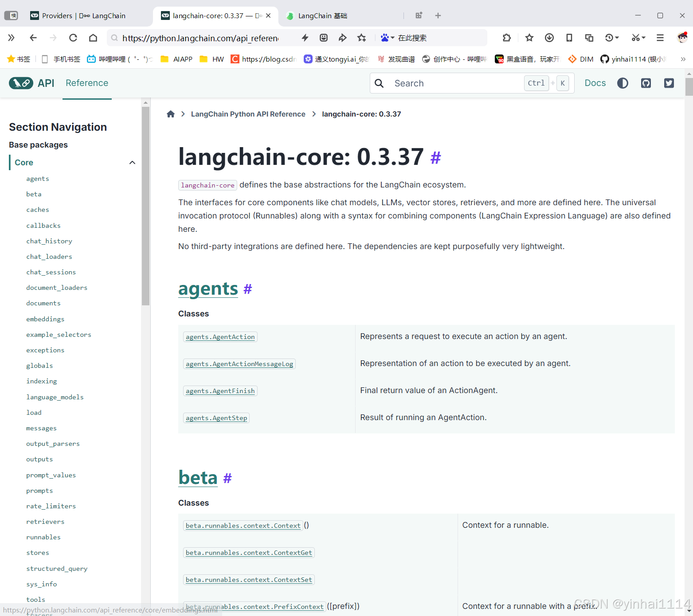Open agents.AgentFinish class link
The image size is (693, 616).
[220, 391]
